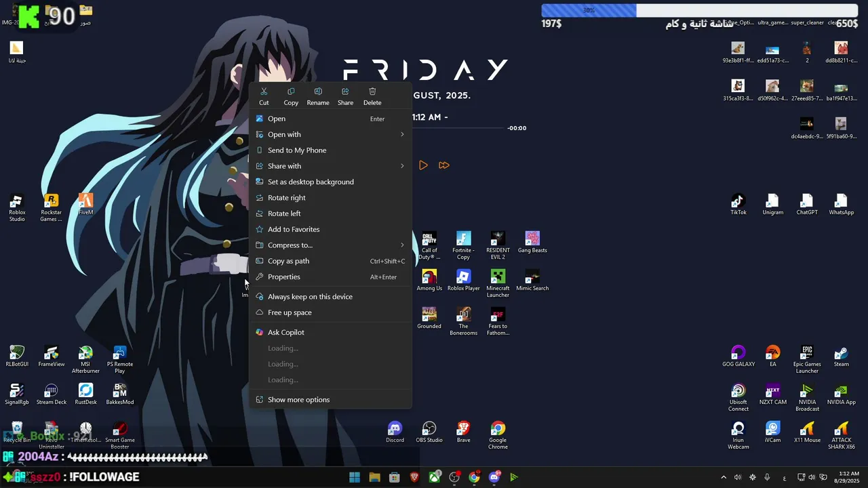Choose Open from the context menu
The image size is (868, 488).
330,119
